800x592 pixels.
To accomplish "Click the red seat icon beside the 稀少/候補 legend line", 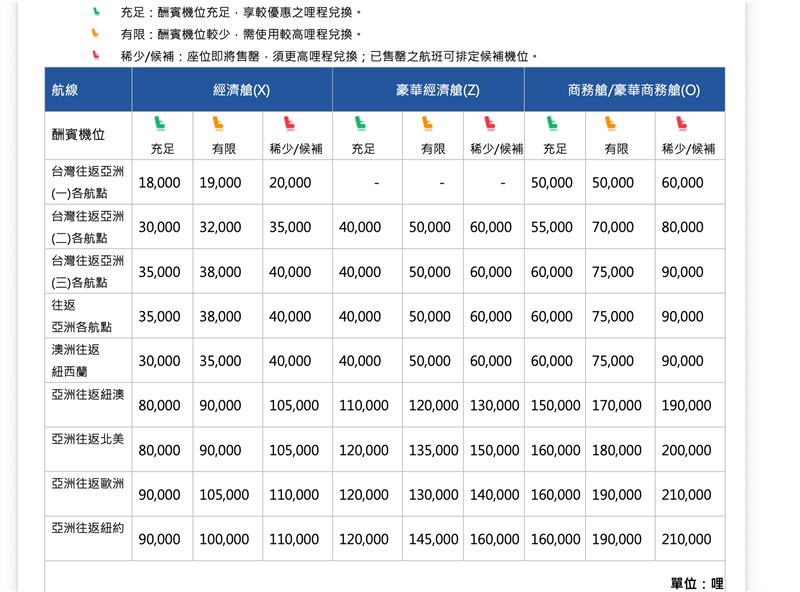I will [x=95, y=55].
